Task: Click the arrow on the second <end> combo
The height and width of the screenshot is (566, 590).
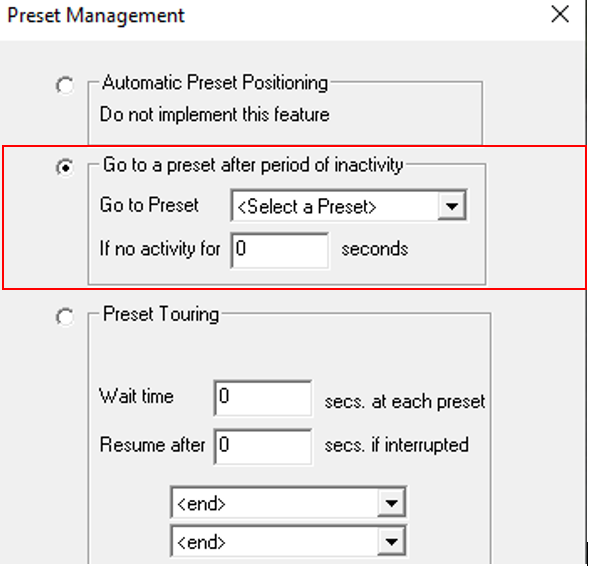Action: click(391, 542)
